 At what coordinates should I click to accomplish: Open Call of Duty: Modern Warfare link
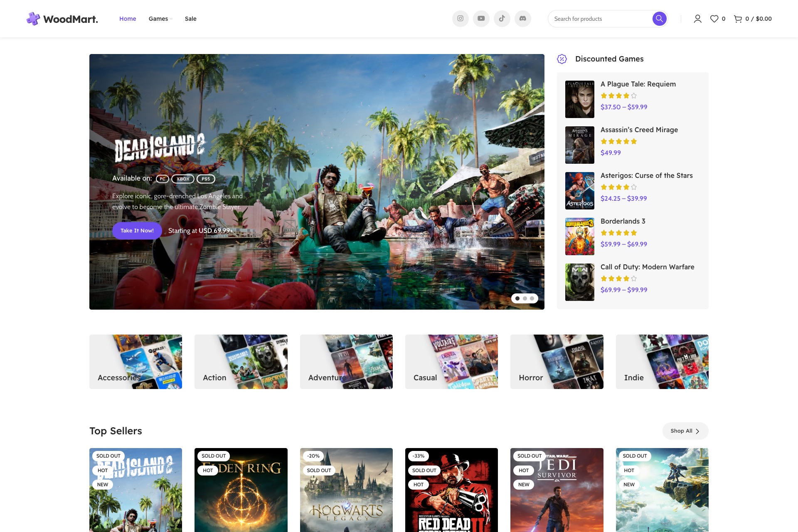pos(648,267)
